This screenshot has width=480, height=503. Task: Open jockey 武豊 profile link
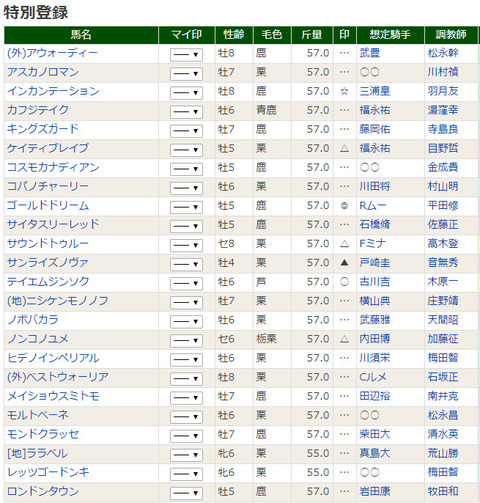370,53
